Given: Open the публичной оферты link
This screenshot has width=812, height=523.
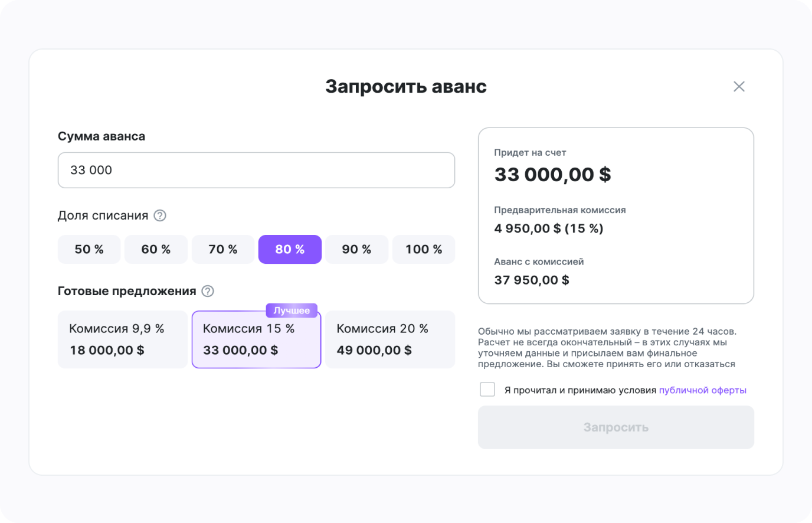Looking at the screenshot, I should (x=702, y=390).
